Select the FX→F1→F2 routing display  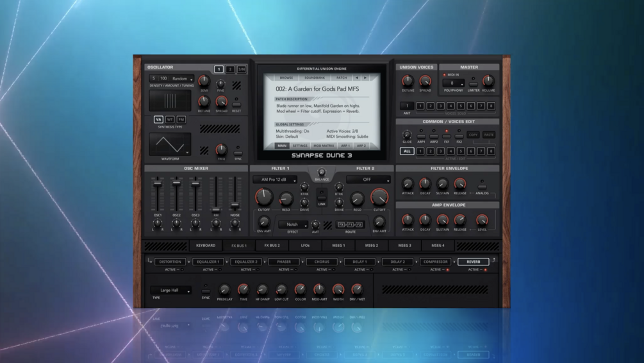tap(351, 224)
